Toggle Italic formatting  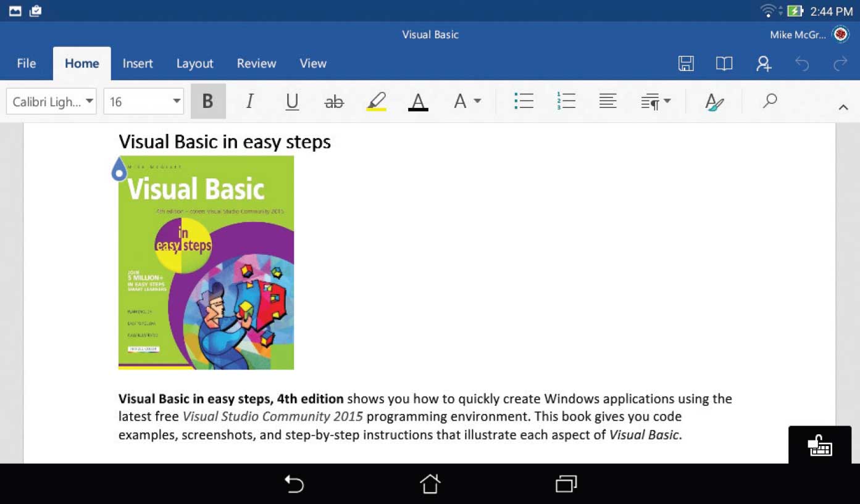click(249, 101)
